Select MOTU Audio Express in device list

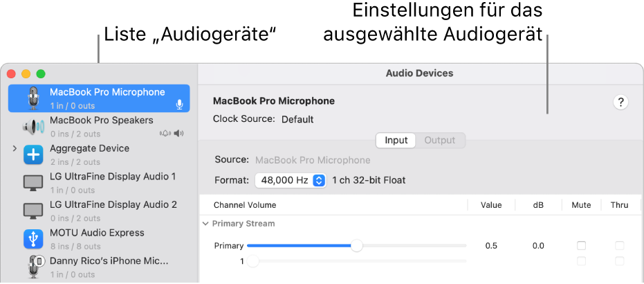(x=97, y=233)
